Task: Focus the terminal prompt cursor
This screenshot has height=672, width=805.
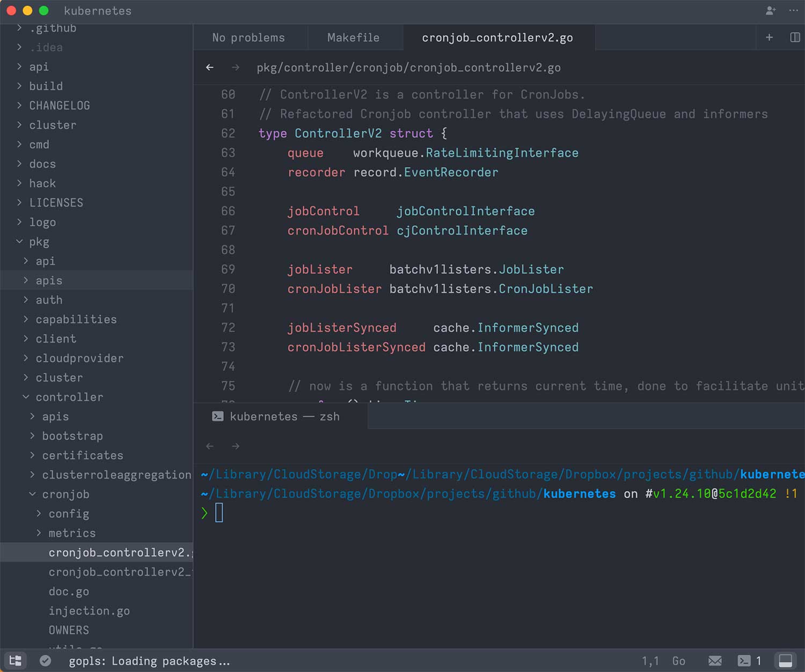Action: 219,513
